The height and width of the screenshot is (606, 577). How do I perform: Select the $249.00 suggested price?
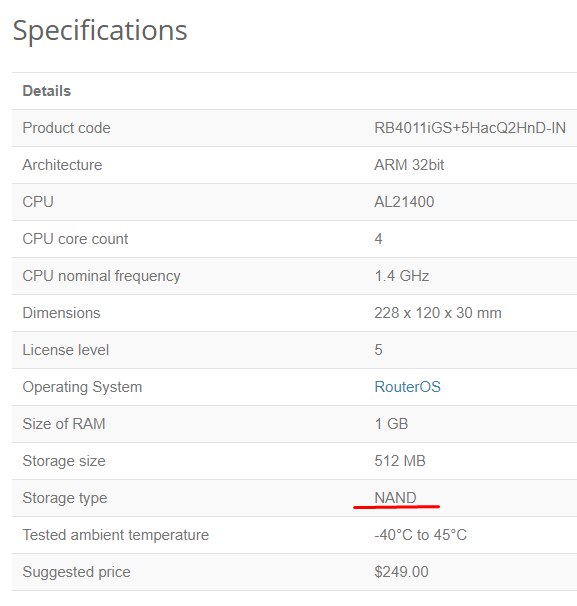click(402, 572)
